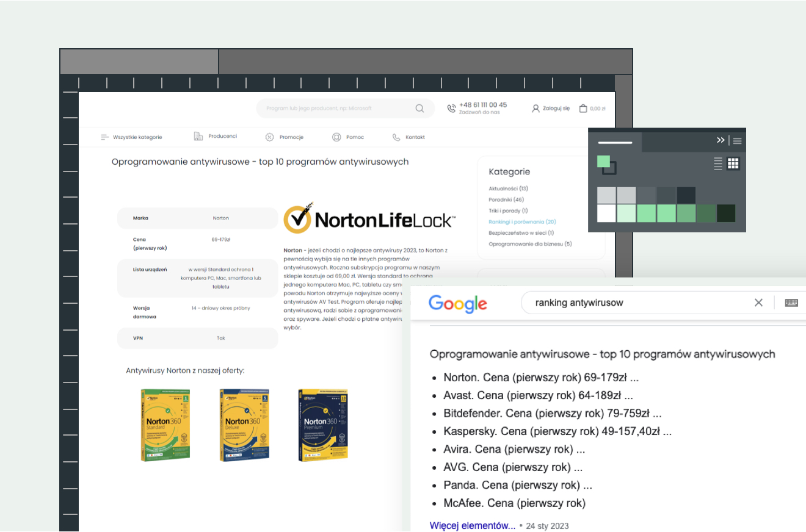Open the shopping bag cart icon

coord(583,109)
